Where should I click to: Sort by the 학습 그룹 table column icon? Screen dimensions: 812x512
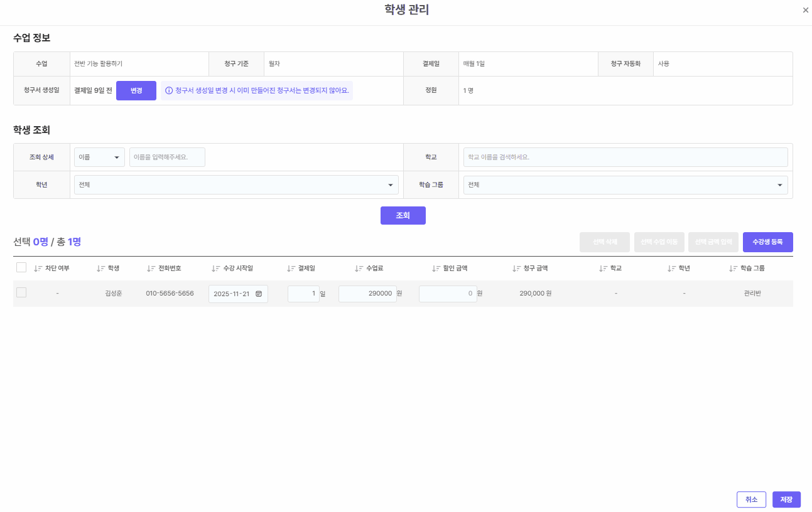tap(733, 269)
